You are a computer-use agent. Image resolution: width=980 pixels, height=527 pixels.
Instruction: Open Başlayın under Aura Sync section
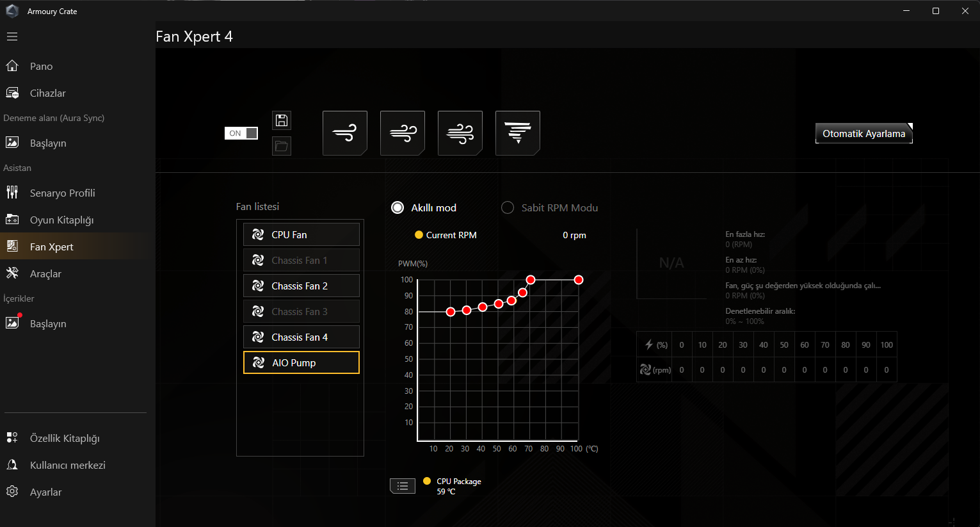[77, 143]
